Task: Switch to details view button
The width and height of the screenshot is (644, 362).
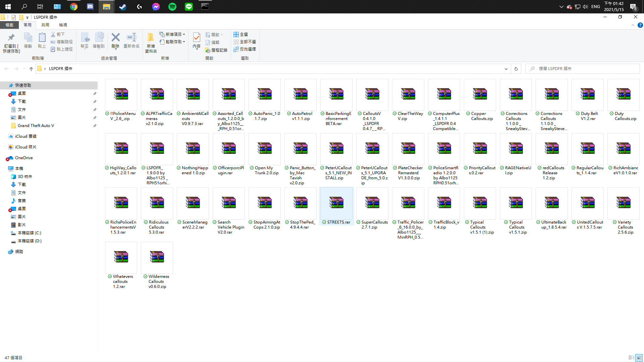Action: pyautogui.click(x=632, y=358)
